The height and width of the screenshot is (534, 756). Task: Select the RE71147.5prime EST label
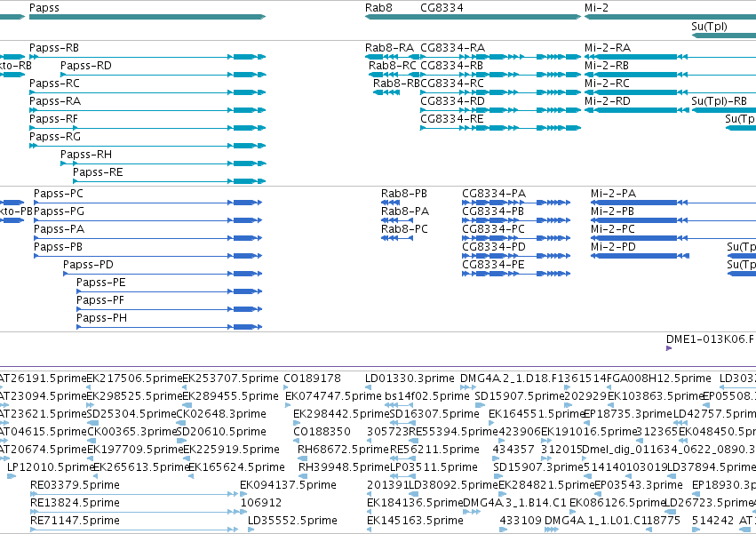75,521
